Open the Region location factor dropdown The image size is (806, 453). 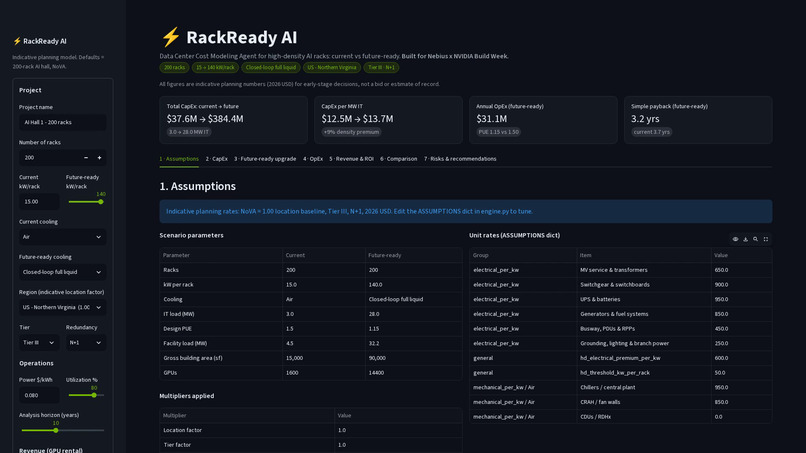coord(63,307)
